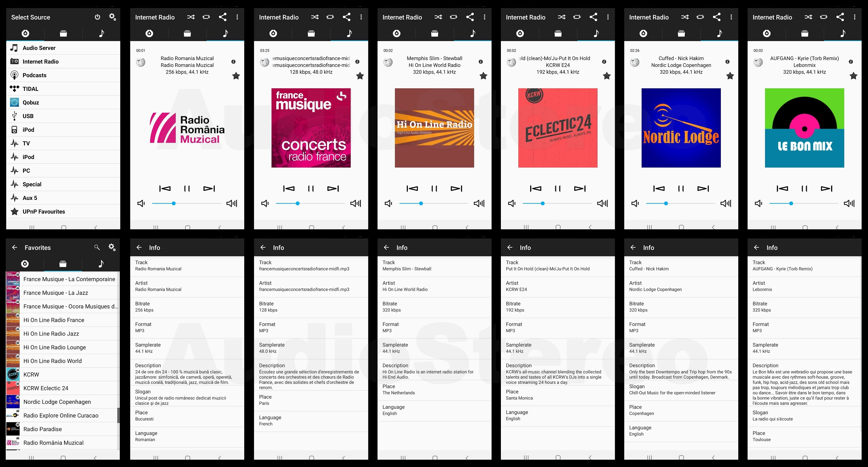The width and height of the screenshot is (868, 467).
Task: Toggle shuffle on France Musique concerts screen
Action: (315, 17)
